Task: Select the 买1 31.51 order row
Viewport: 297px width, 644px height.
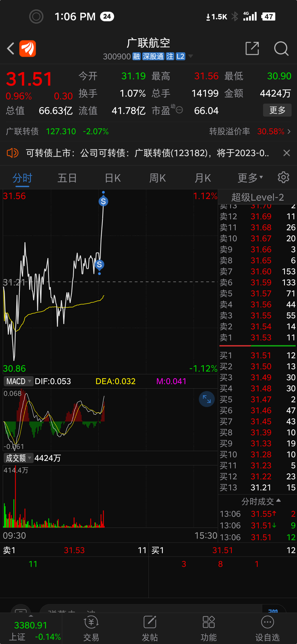Action: click(257, 355)
